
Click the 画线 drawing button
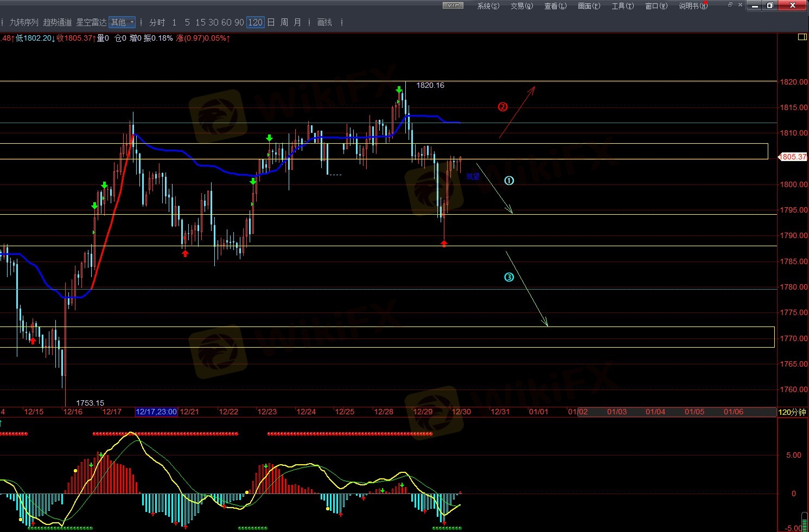(x=324, y=22)
